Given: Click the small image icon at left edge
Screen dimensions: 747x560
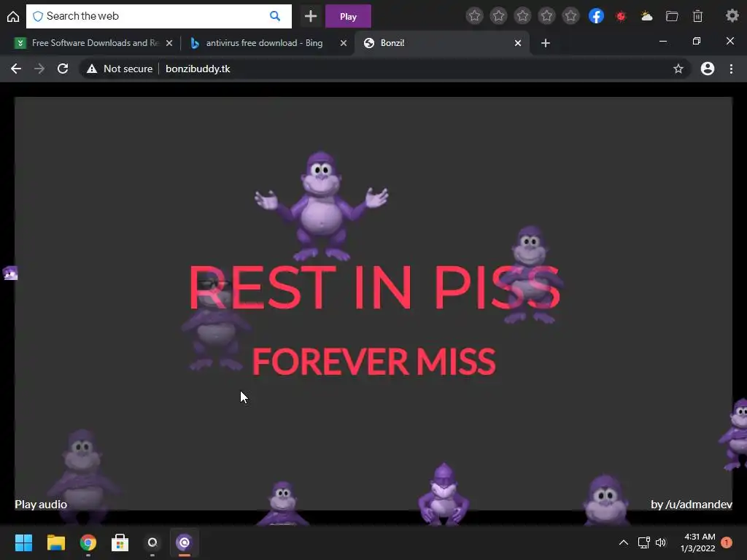Looking at the screenshot, I should [10, 273].
